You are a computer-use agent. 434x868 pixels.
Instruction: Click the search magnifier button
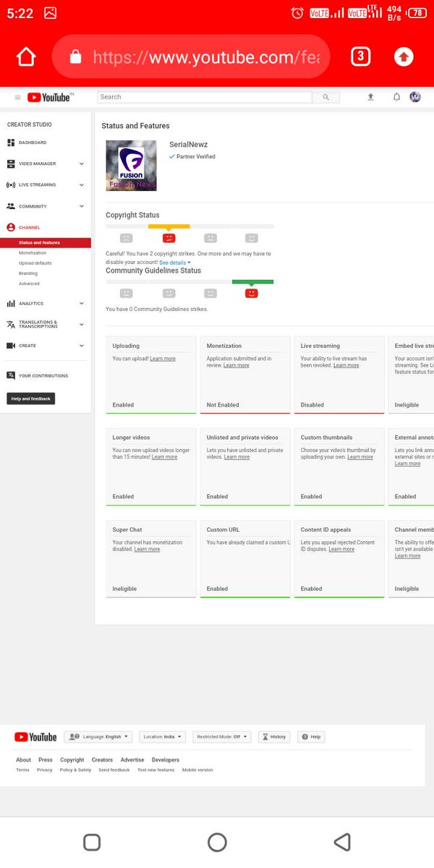click(x=325, y=97)
